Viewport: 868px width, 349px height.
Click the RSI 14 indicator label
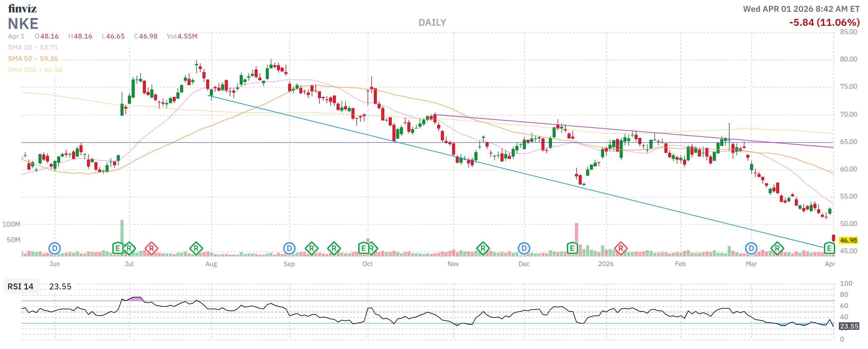click(x=20, y=286)
